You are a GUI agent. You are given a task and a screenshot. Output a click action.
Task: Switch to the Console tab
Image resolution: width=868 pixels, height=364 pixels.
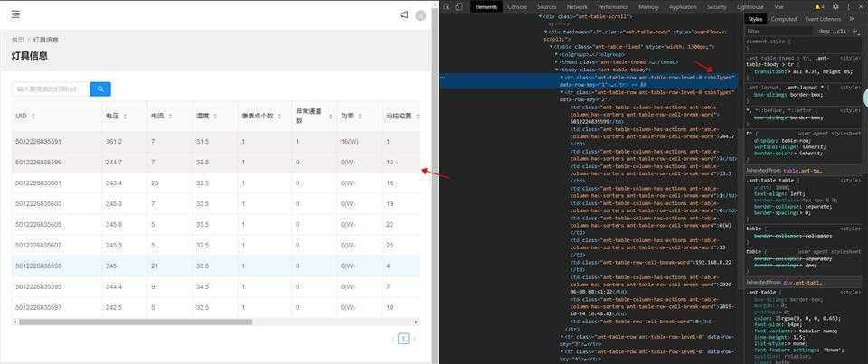click(517, 6)
